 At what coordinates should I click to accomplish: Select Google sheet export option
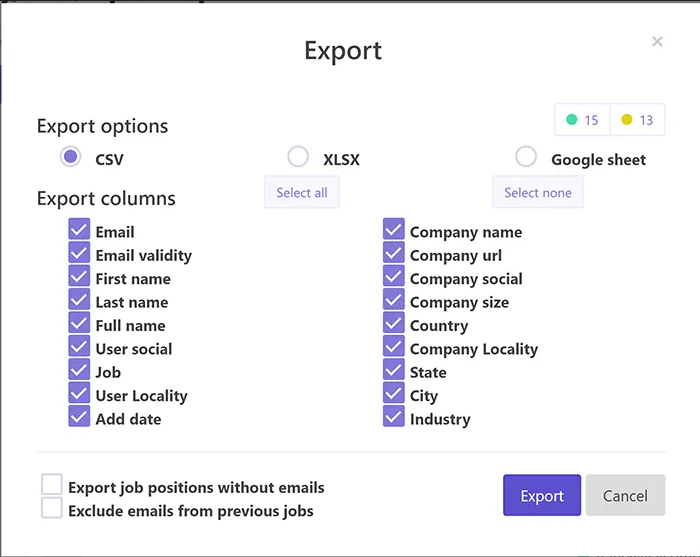526,157
